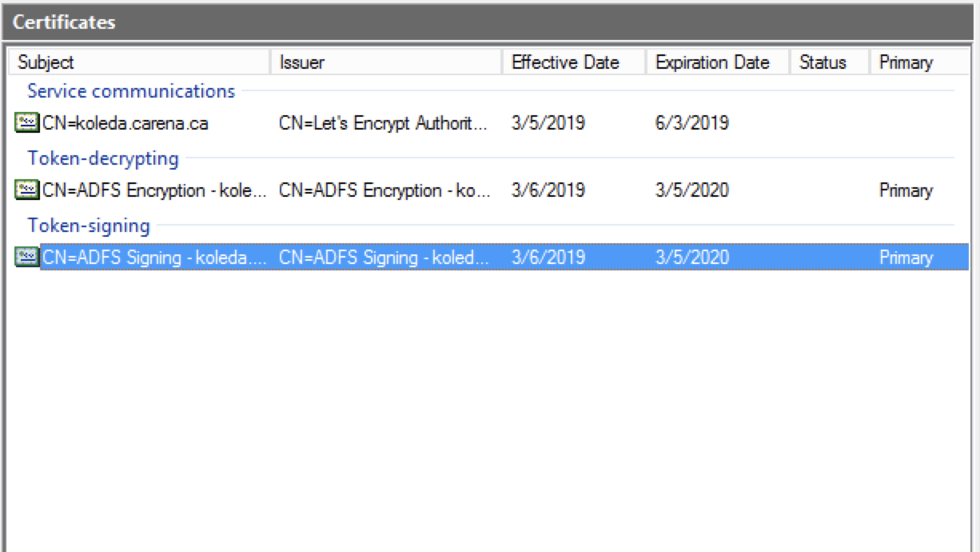
Task: Click the Primary column header
Action: (x=906, y=62)
